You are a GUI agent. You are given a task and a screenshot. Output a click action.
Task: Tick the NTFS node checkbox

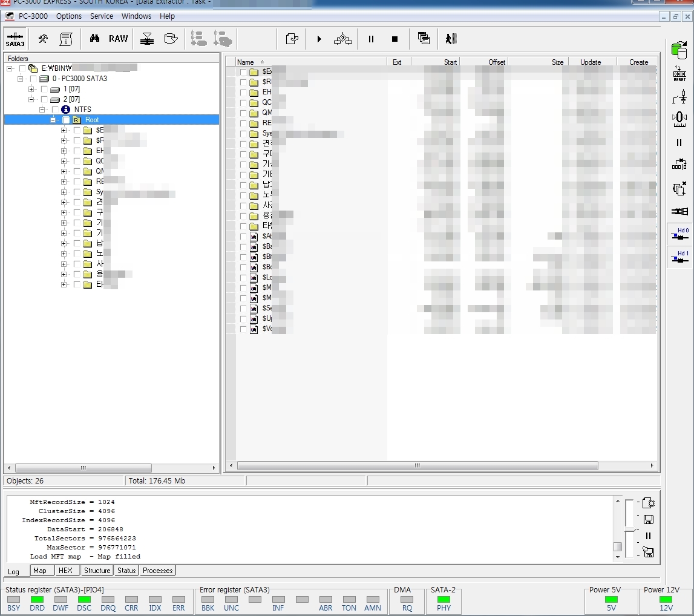[55, 110]
